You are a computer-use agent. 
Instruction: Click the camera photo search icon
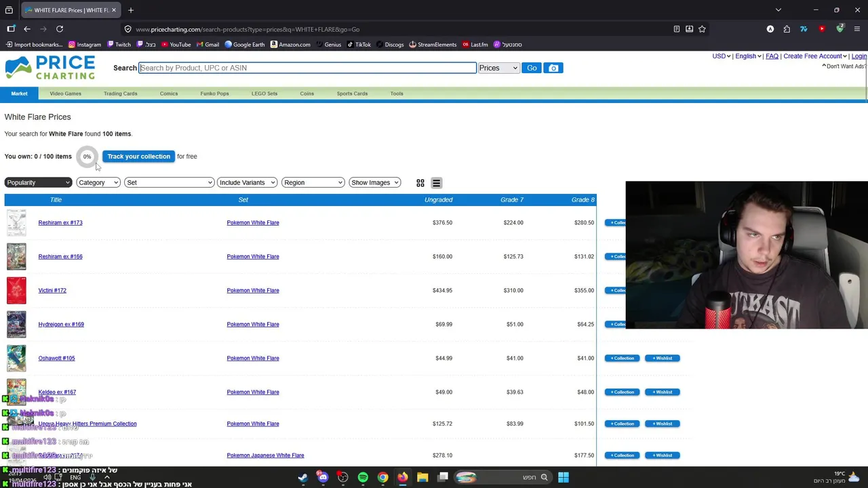coord(553,68)
